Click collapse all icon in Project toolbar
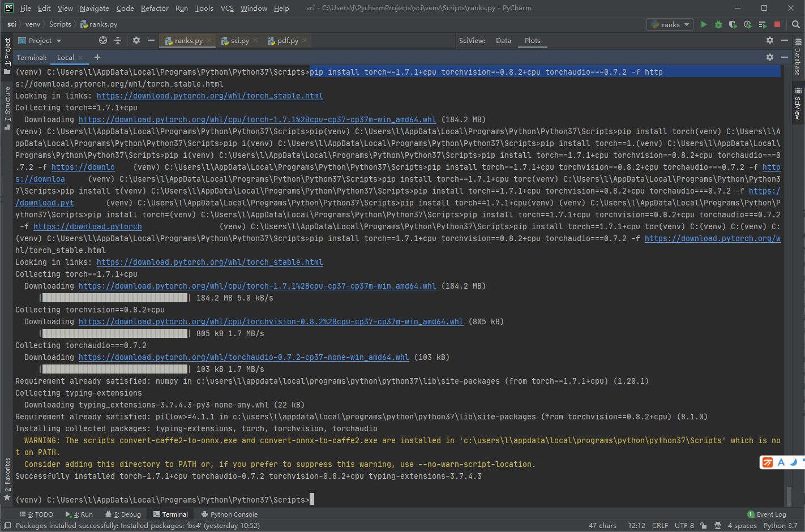 click(x=118, y=40)
